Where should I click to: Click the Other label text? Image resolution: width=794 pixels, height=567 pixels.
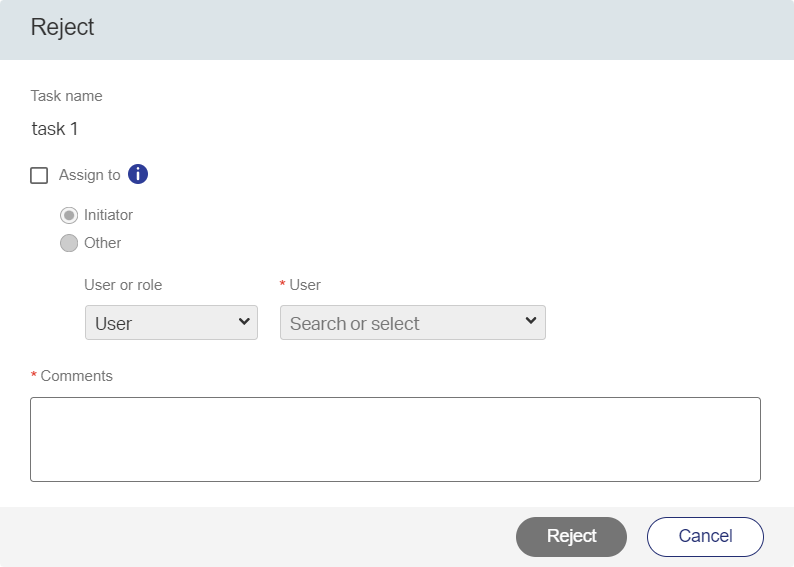103,243
